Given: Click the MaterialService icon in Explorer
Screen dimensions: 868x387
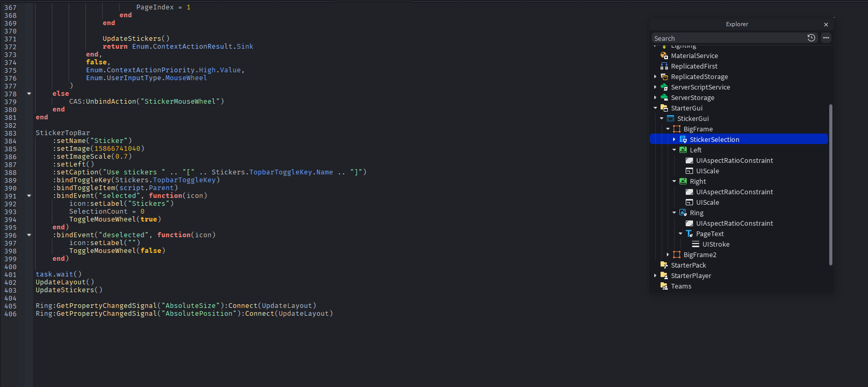Looking at the screenshot, I should [x=664, y=56].
